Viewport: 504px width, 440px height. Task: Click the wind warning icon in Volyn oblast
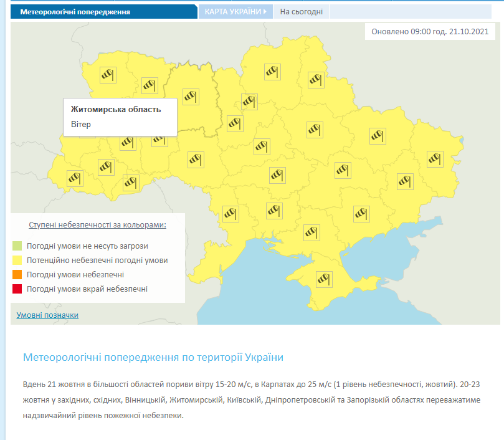coord(109,75)
